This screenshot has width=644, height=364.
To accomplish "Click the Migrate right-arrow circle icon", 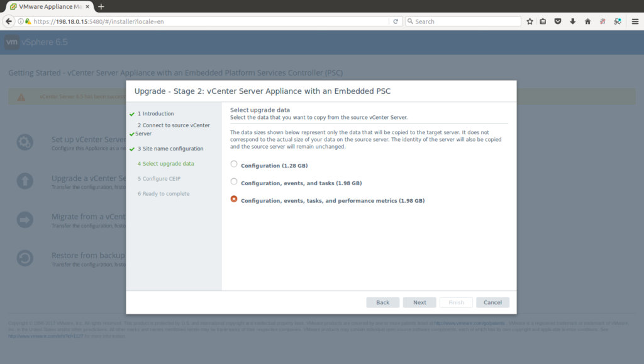I will pyautogui.click(x=25, y=220).
